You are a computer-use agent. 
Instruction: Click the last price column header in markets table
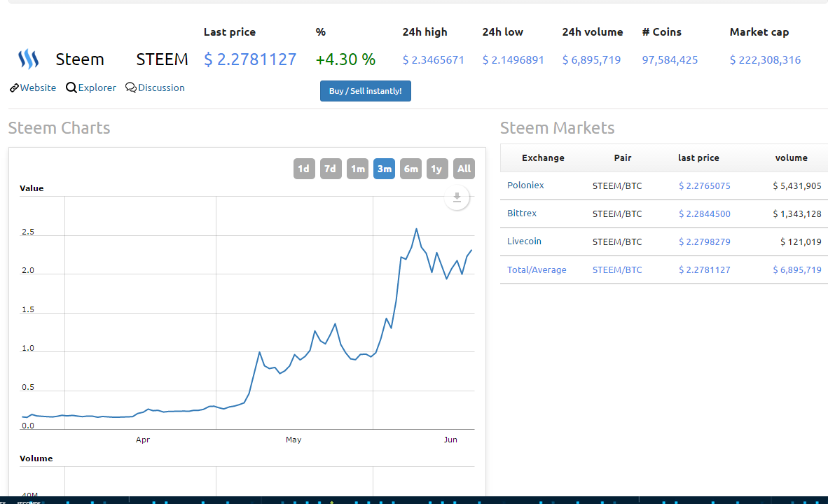698,157
